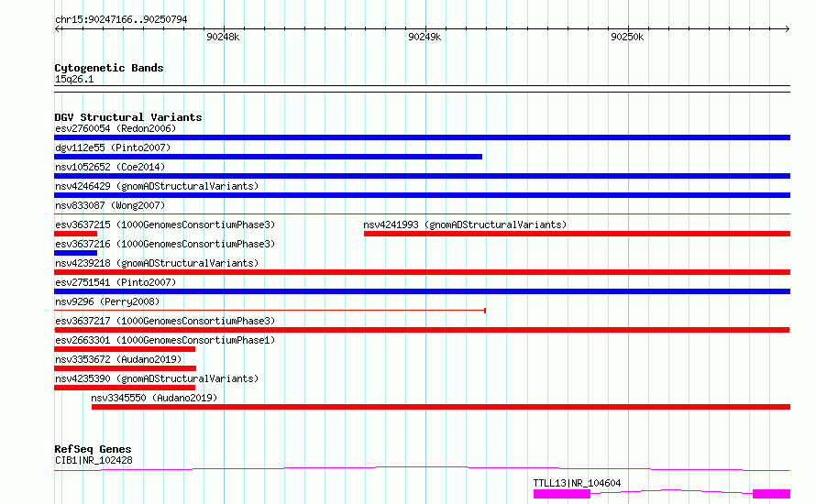816x504 pixels.
Task: Open the nsv9296 (Perry2008) label
Action: pos(107,301)
